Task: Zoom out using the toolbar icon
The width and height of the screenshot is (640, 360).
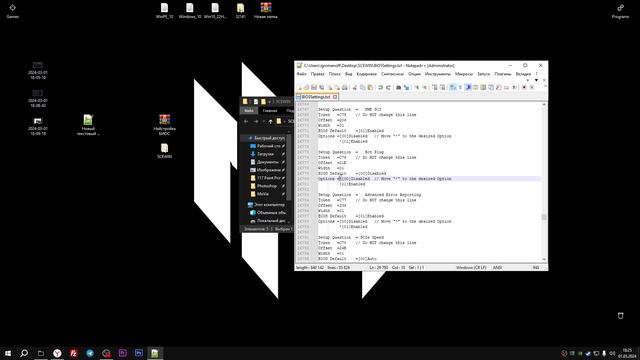Action: [x=424, y=87]
